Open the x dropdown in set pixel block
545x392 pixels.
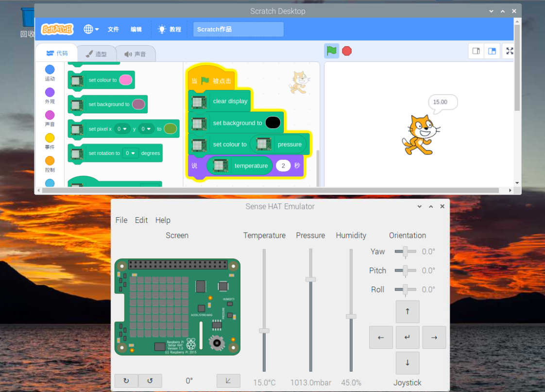click(x=122, y=129)
